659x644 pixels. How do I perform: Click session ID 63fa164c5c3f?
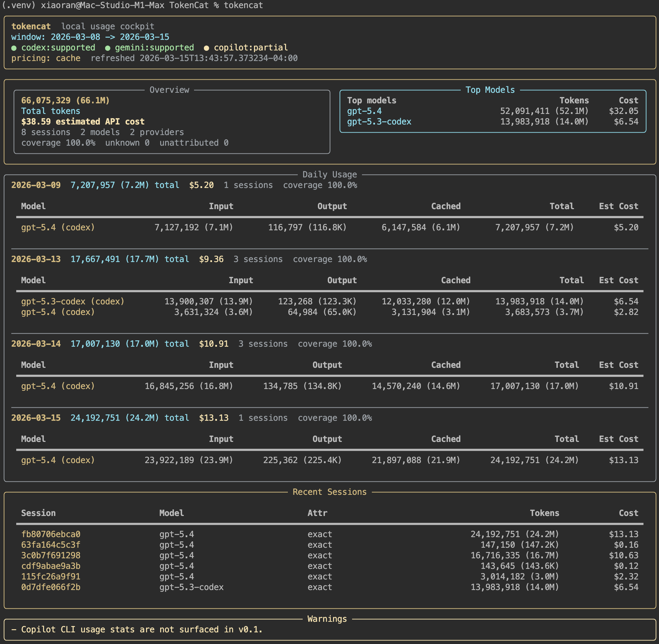(51, 545)
